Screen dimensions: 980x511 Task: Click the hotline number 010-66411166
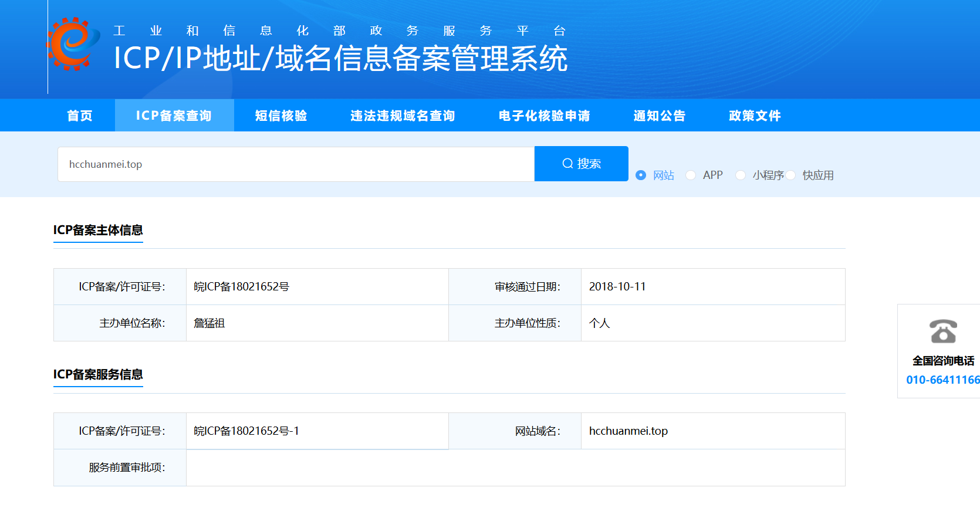tap(943, 380)
